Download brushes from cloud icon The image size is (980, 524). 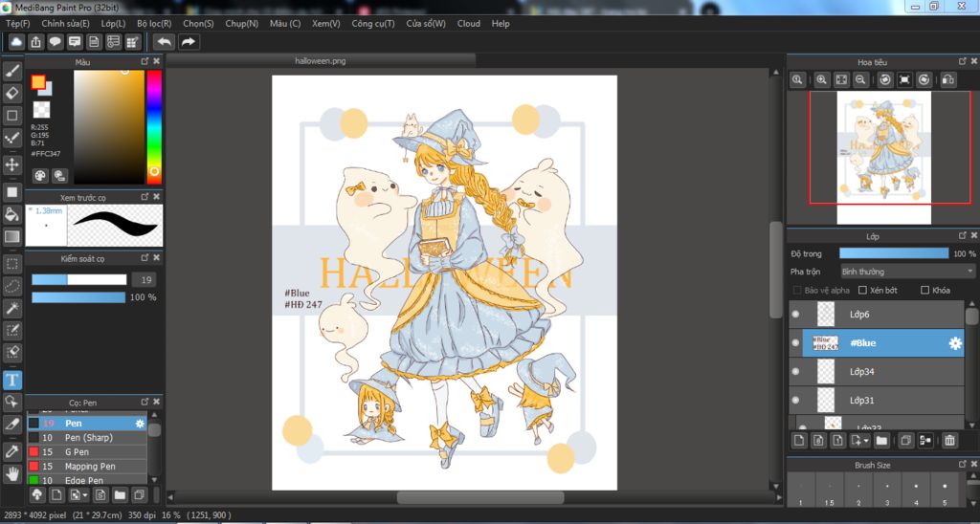click(x=37, y=494)
